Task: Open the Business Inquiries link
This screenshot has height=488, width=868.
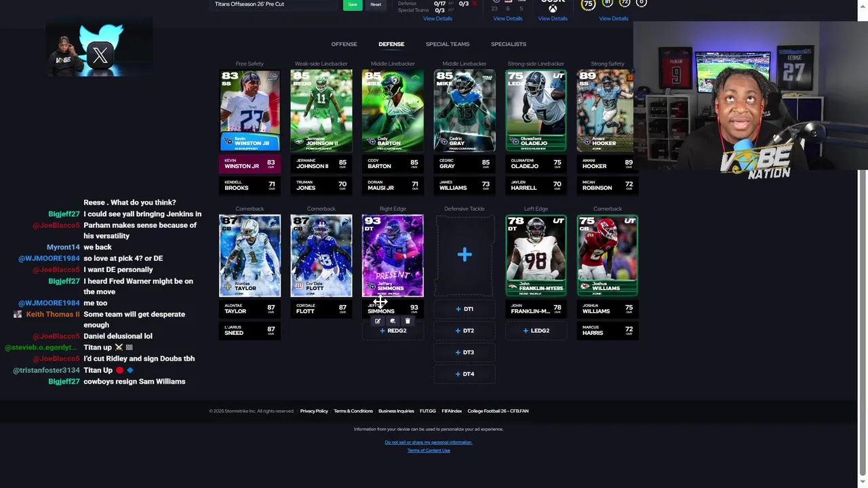Action: (396, 411)
